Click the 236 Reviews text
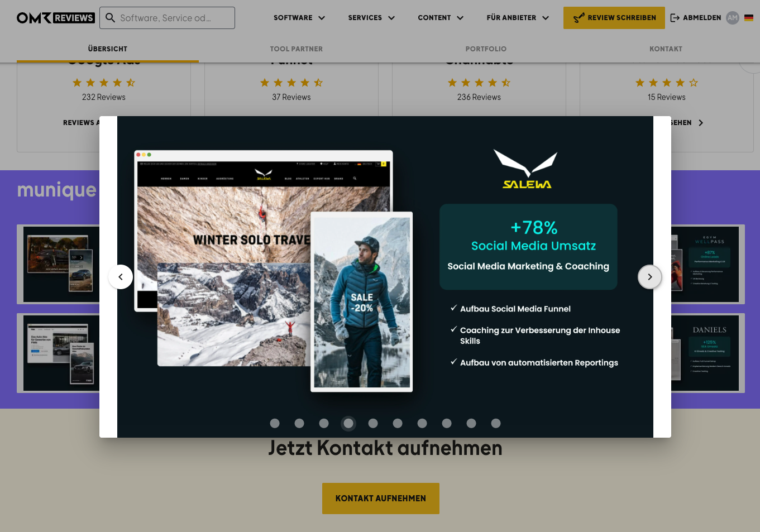 [x=479, y=97]
